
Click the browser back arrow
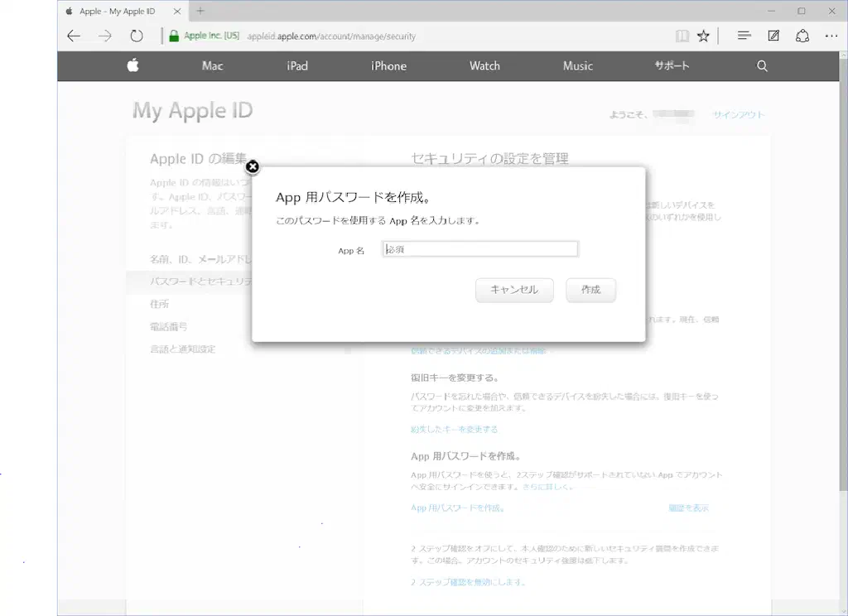pos(74,36)
